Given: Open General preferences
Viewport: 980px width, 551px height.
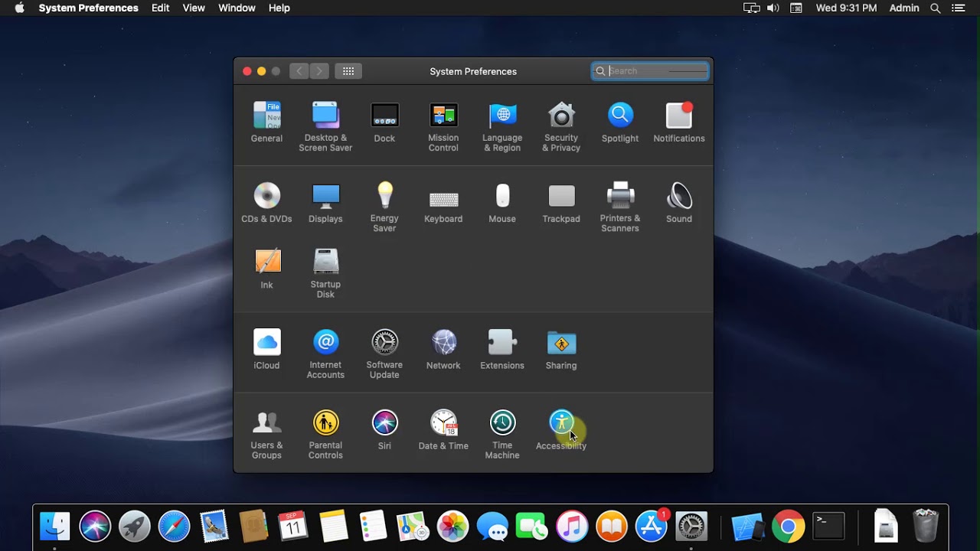Looking at the screenshot, I should pyautogui.click(x=266, y=122).
